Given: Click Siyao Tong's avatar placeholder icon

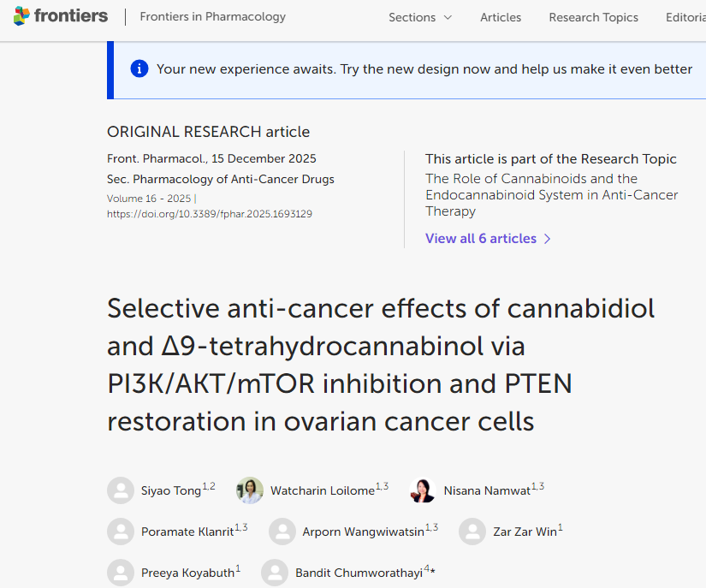Looking at the screenshot, I should tap(121, 490).
